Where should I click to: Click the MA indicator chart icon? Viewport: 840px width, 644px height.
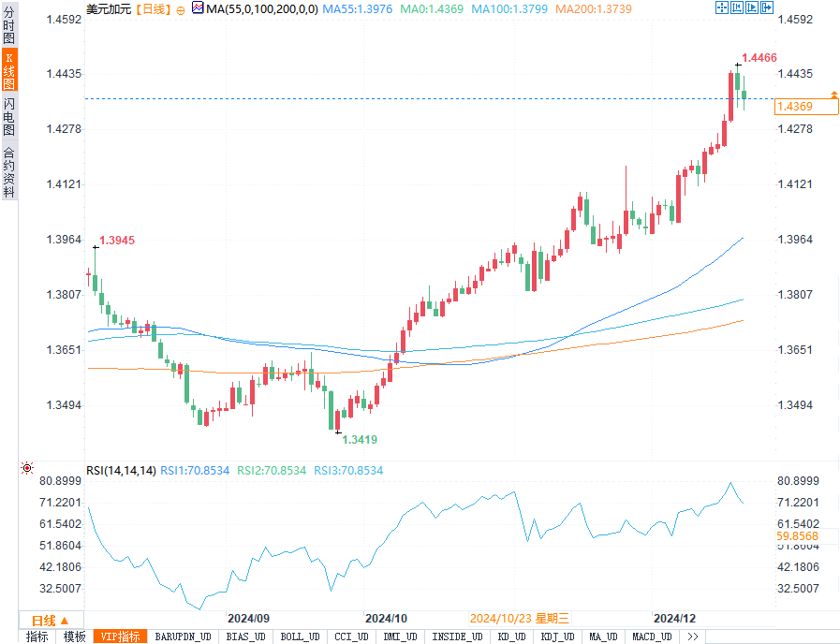(197, 7)
